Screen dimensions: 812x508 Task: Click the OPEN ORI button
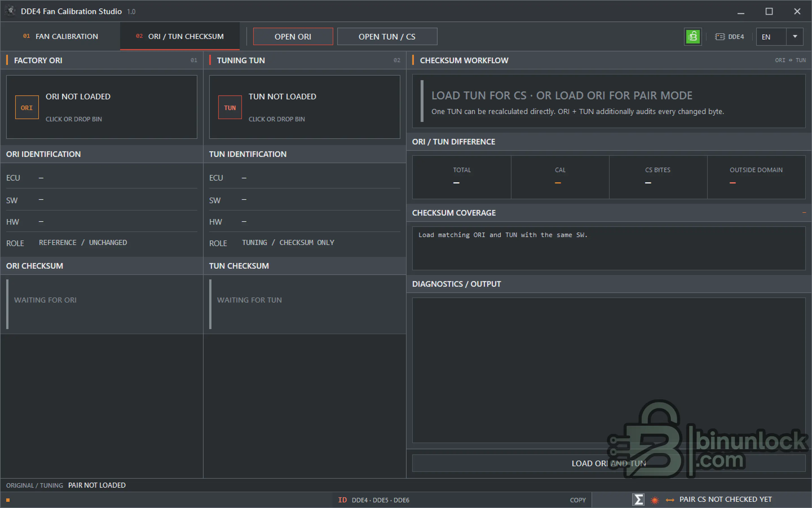point(293,37)
